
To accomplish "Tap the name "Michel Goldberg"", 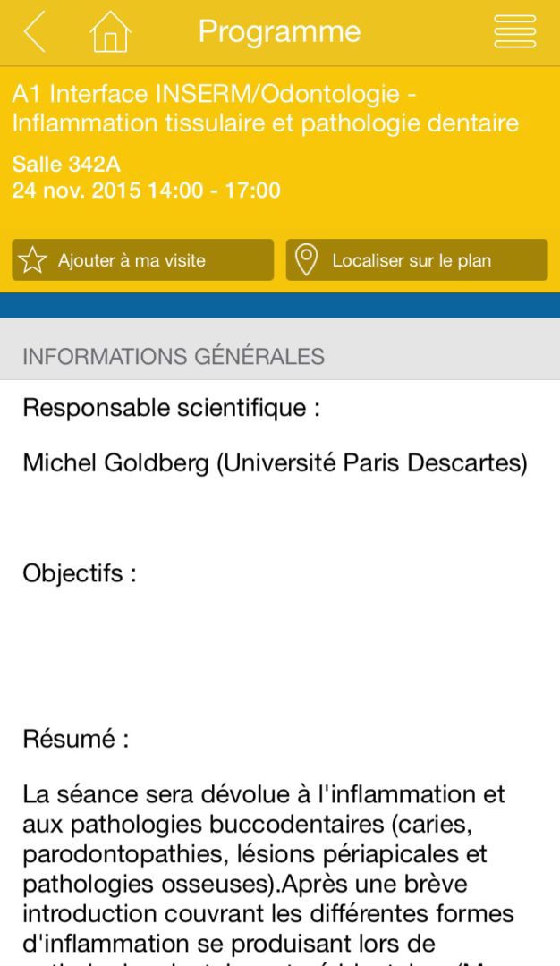I will 117,462.
